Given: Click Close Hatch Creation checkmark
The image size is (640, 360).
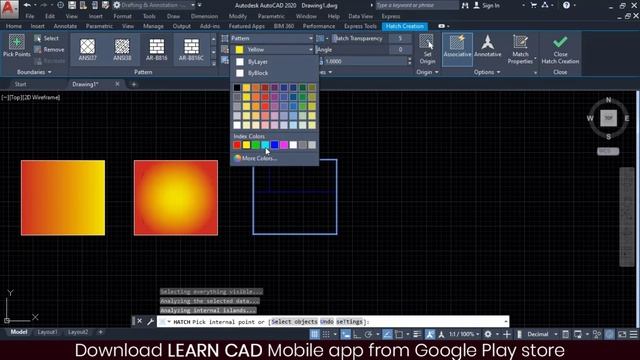Looking at the screenshot, I should pyautogui.click(x=560, y=49).
